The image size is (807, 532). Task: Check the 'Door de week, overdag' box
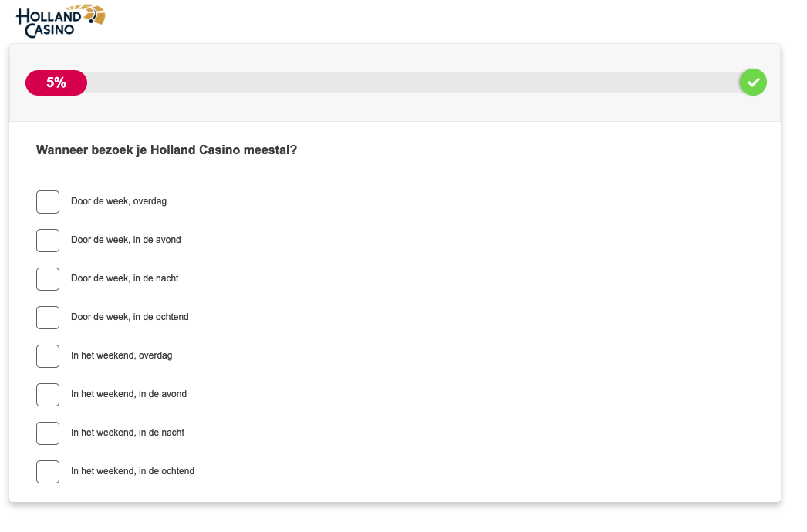(x=48, y=202)
